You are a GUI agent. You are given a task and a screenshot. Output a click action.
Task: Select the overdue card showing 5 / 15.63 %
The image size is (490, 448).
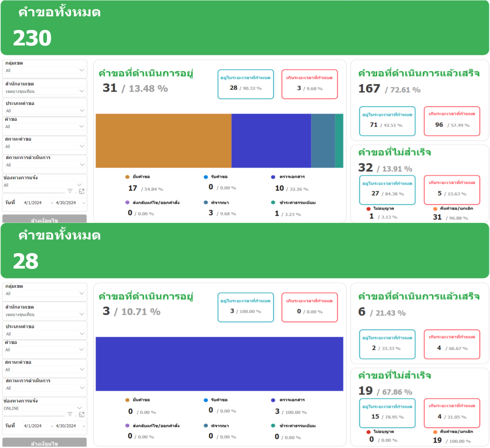(452, 190)
